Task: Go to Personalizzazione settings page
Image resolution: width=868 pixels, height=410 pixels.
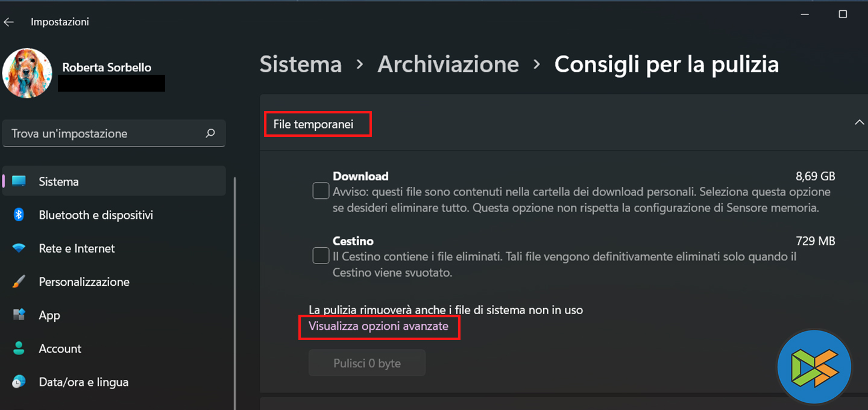Action: click(x=84, y=282)
